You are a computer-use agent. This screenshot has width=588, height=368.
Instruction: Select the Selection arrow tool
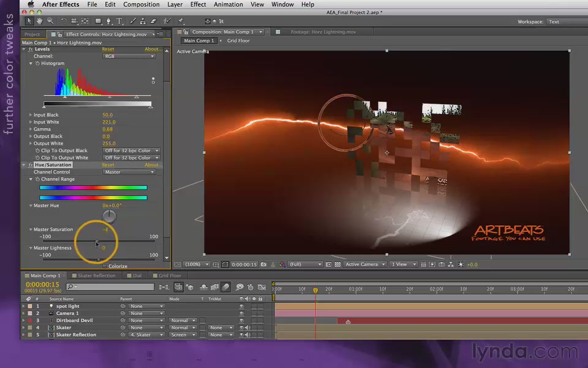tap(29, 21)
